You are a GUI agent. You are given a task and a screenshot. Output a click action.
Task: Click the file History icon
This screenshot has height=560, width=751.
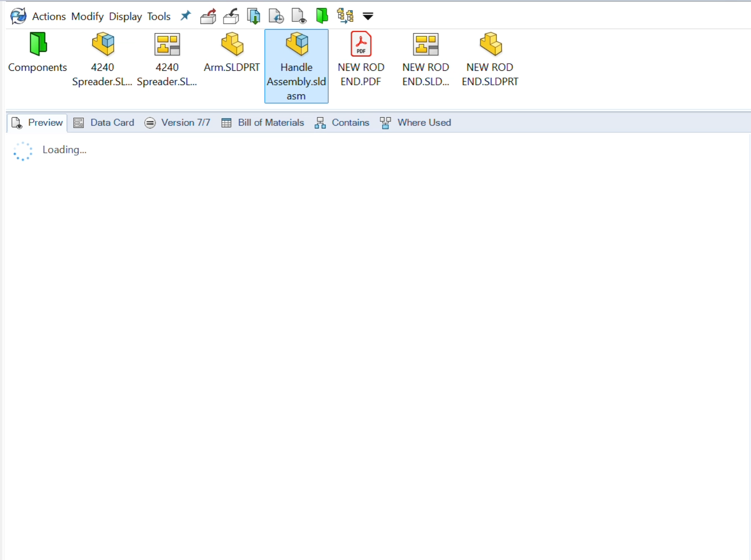276,16
